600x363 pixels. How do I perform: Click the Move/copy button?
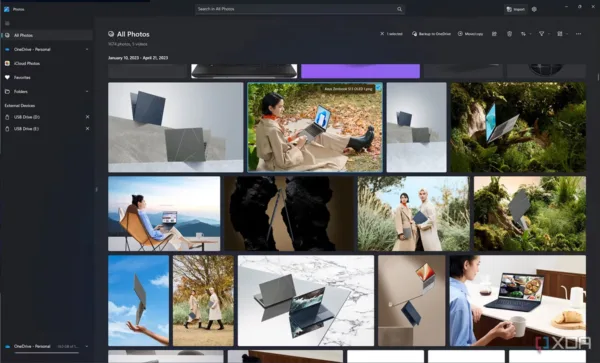click(x=470, y=34)
